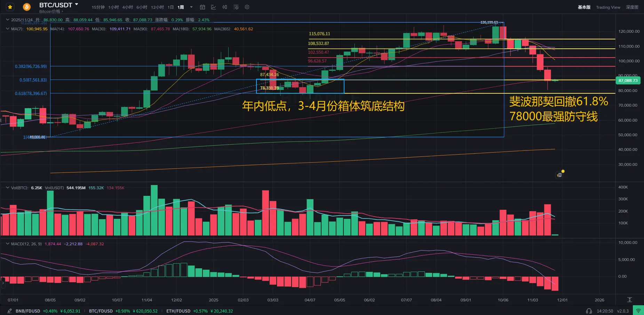
Task: Open the BNB/FDUSD ticker pair
Action: coord(48,311)
